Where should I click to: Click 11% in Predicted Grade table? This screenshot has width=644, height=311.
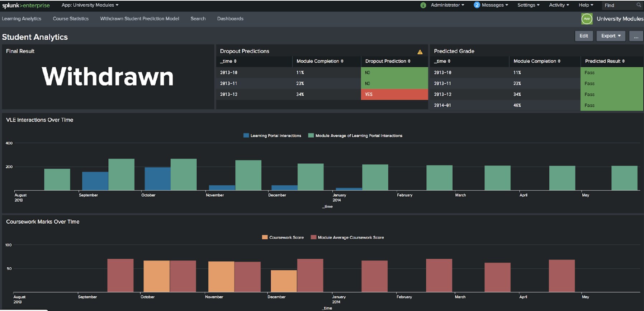click(517, 73)
